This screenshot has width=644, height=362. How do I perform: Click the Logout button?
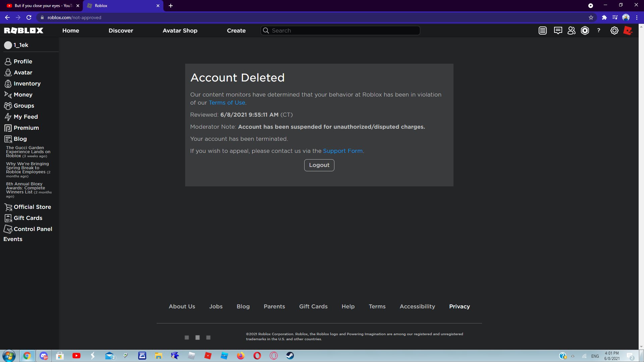click(x=319, y=165)
